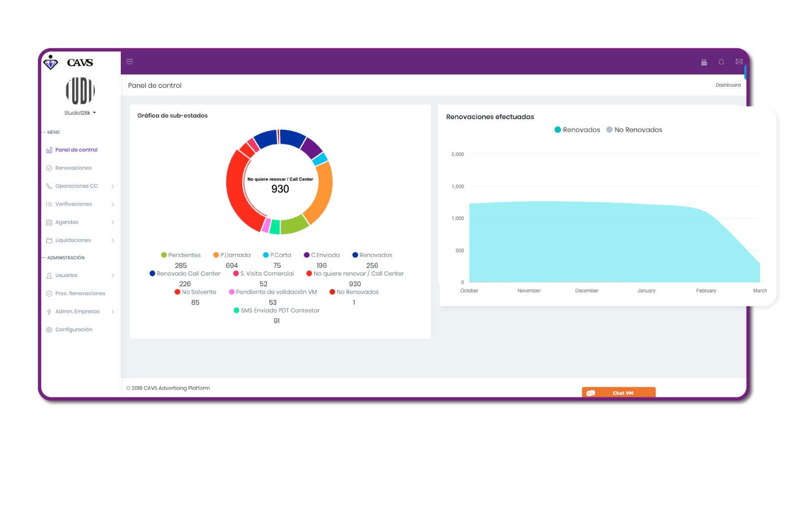The width and height of the screenshot is (812, 505).
Task: Click the birthday cake icon in header
Action: [x=704, y=62]
